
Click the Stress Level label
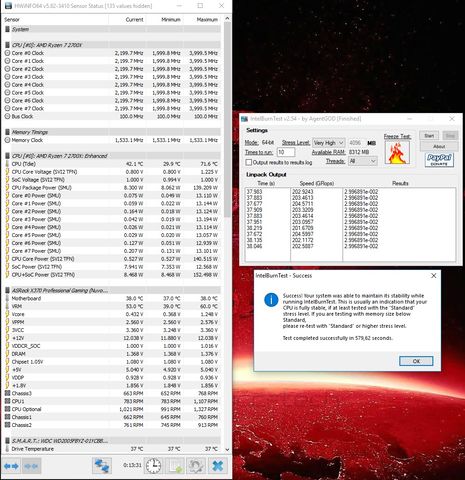tap(296, 143)
